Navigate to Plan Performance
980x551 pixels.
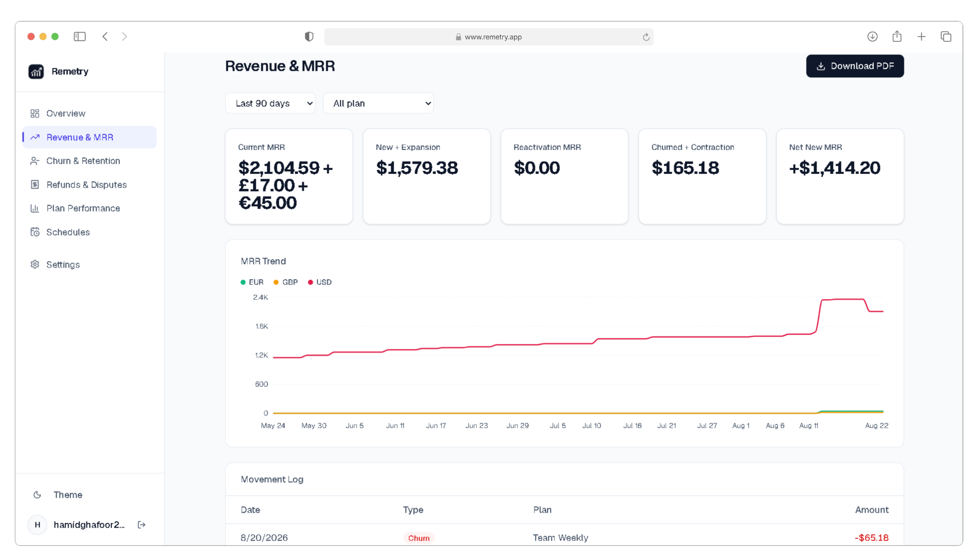click(x=90, y=208)
